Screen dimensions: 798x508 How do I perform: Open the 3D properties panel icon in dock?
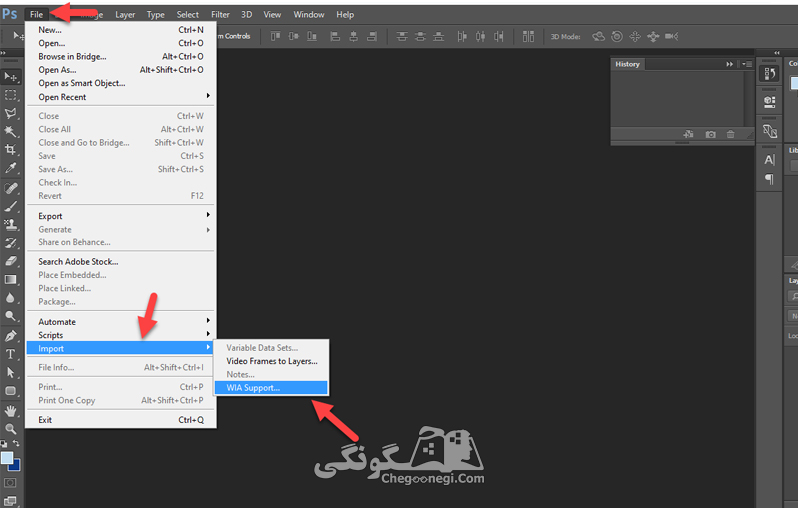(x=770, y=102)
